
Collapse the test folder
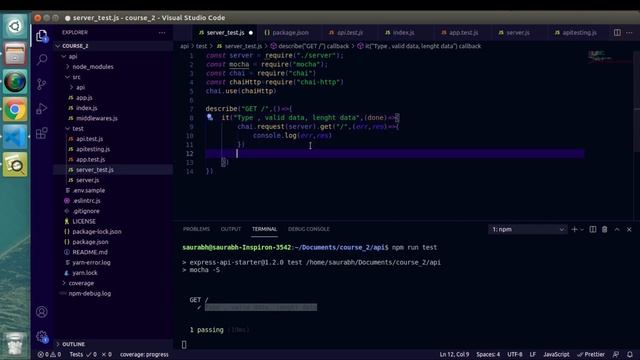coord(78,129)
